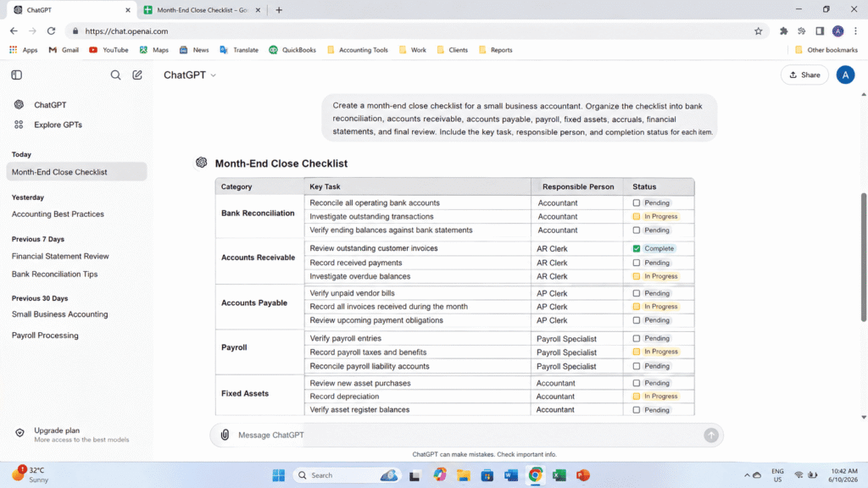Image resolution: width=868 pixels, height=488 pixels.
Task: Open Payroll Processing chat
Action: click(x=45, y=335)
